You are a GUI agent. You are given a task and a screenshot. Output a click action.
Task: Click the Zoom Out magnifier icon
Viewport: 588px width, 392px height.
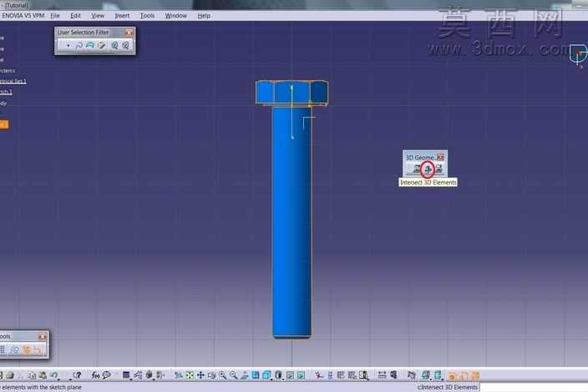(x=233, y=375)
